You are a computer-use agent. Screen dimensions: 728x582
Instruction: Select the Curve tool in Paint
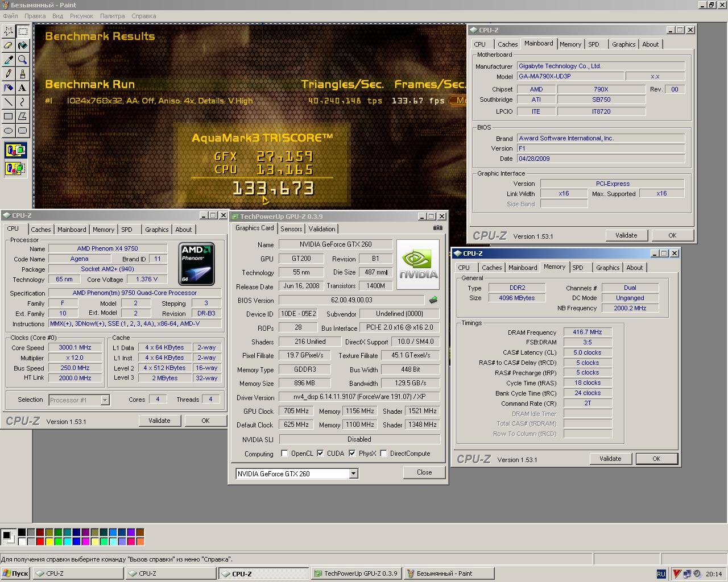click(x=23, y=102)
